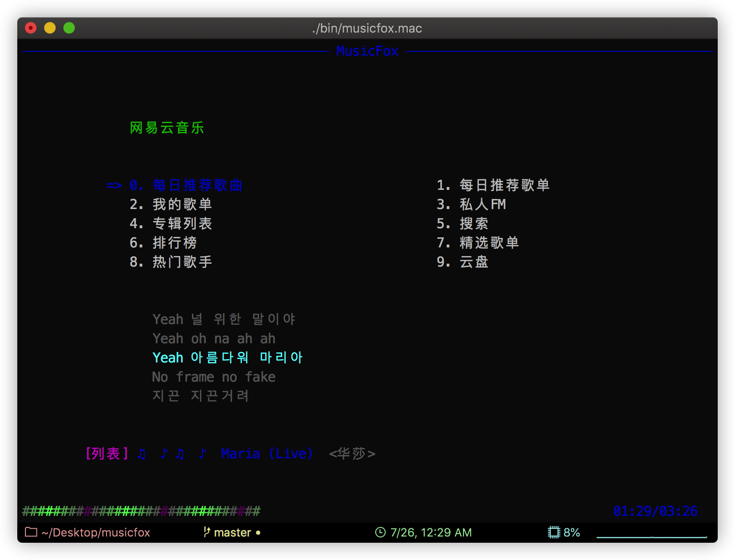Screen dimensions: 735x560
Task: Click song title 'Maria (Live)'
Action: 267,454
